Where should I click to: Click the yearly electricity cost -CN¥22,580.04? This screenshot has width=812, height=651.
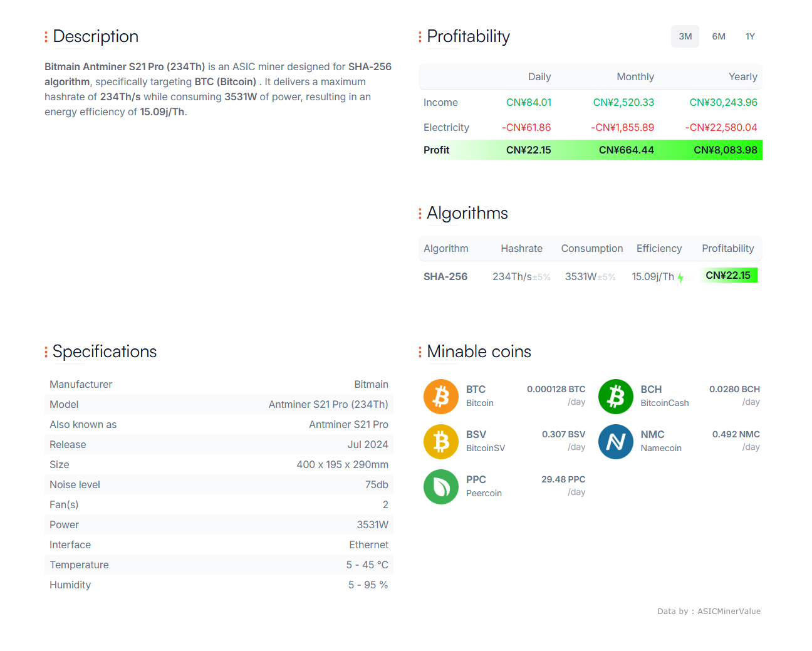[721, 127]
